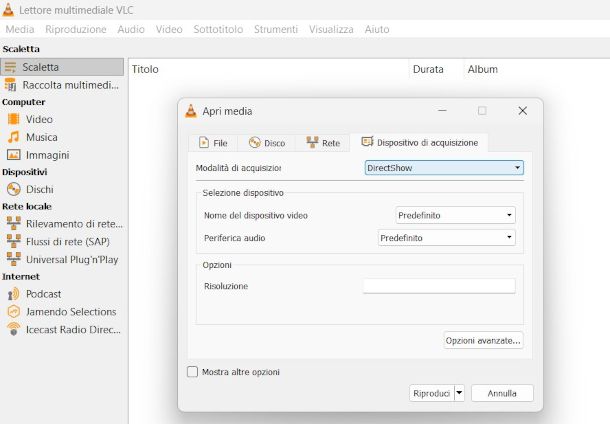Enable the Mostra altre opzioni checkbox
The width and height of the screenshot is (610, 424).
click(x=192, y=372)
